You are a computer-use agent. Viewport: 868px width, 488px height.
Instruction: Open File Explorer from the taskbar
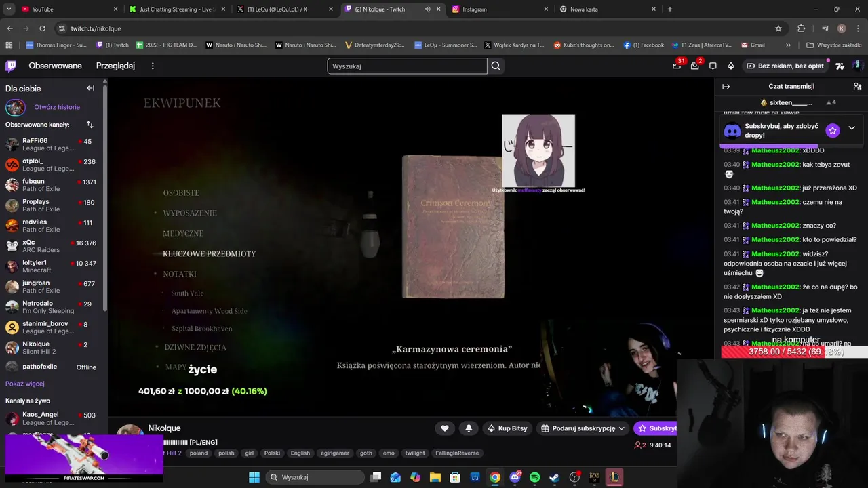point(435,477)
